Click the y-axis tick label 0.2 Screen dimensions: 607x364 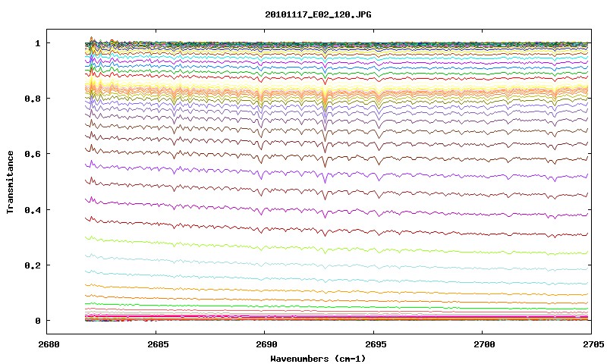coord(33,265)
